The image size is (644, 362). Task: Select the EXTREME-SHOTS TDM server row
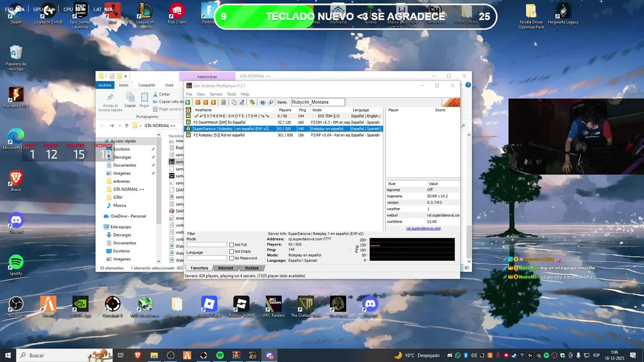point(284,116)
